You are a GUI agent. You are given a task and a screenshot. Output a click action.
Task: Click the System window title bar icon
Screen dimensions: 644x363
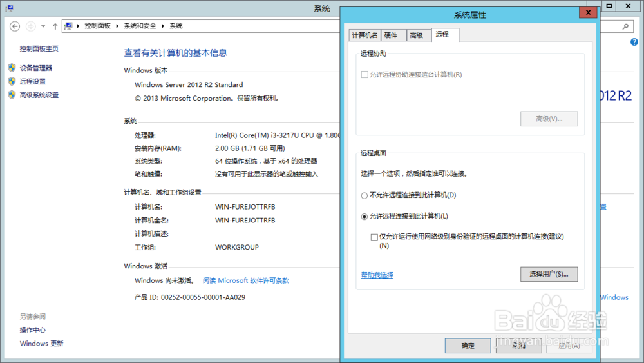pos(9,8)
